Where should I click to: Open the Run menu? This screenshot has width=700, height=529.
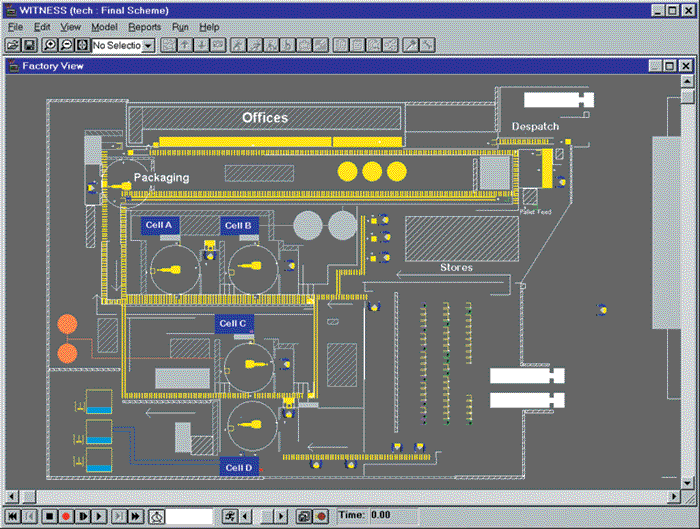point(179,27)
